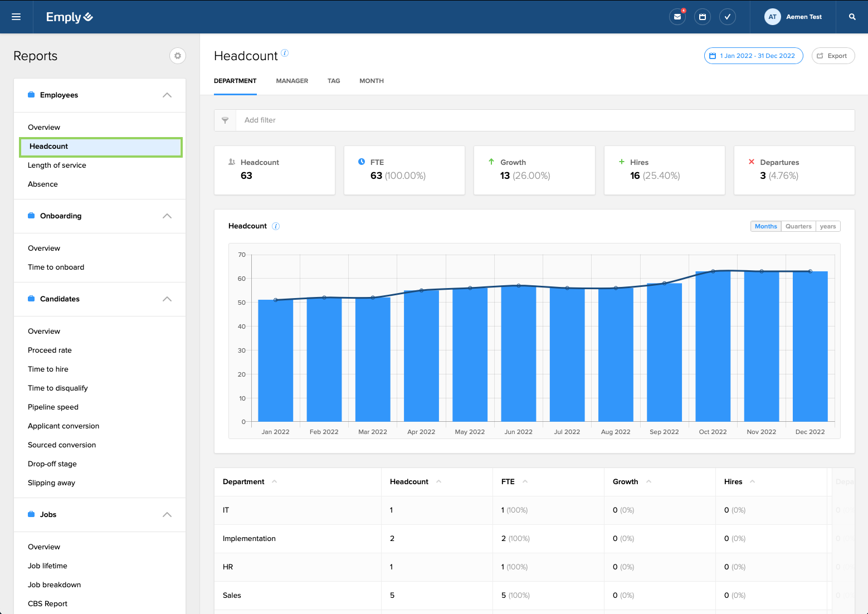Switch chart view to Quarters

click(x=798, y=226)
